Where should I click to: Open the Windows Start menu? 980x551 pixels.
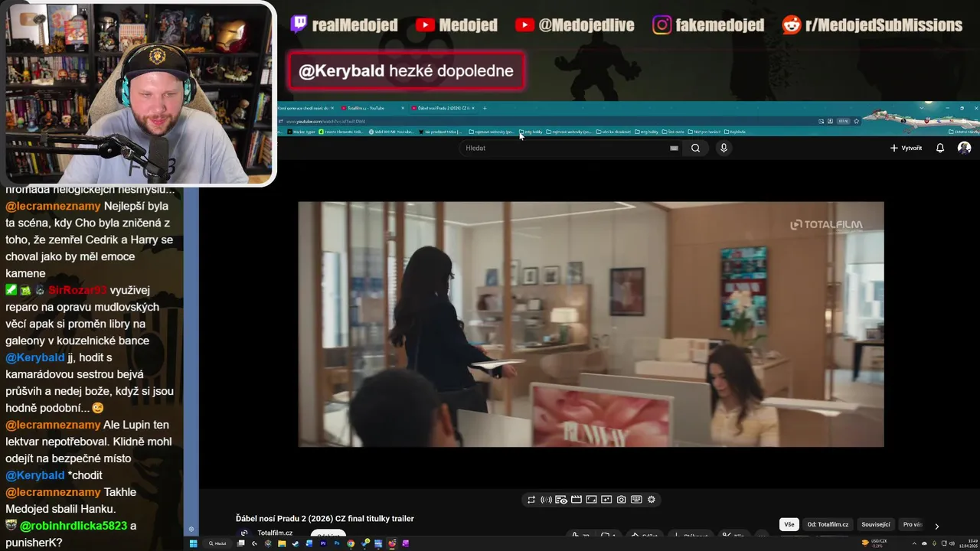194,543
